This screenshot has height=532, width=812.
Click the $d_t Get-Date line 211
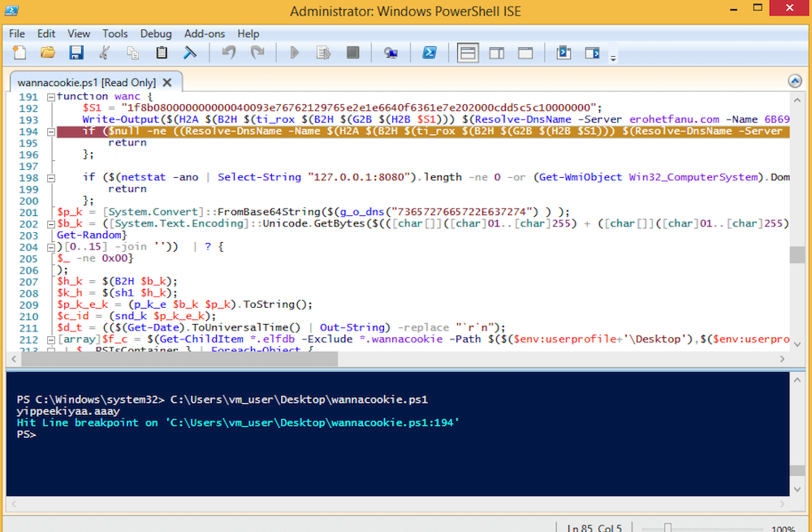pyautogui.click(x=281, y=327)
